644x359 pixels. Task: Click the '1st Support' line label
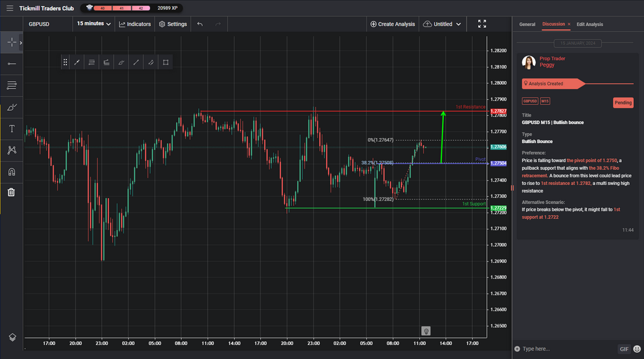pyautogui.click(x=474, y=204)
